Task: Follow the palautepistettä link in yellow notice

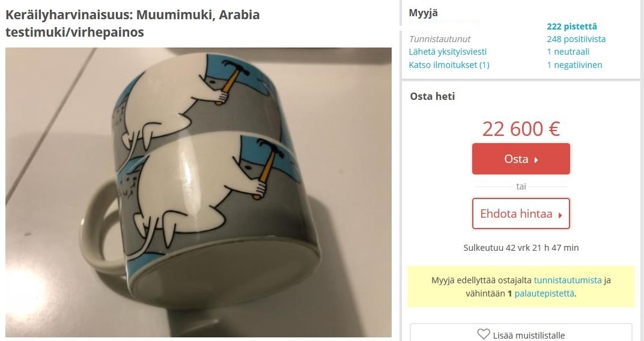Action: 544,293
